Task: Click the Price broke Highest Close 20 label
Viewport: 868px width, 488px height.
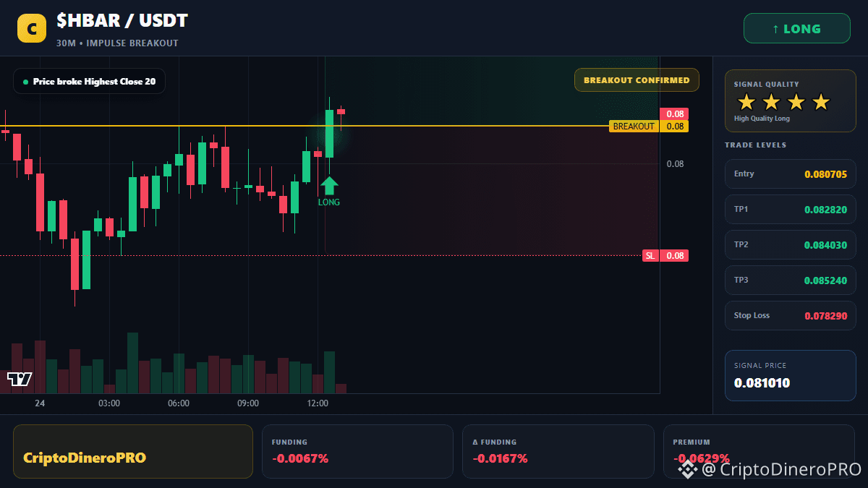Action: click(x=89, y=82)
